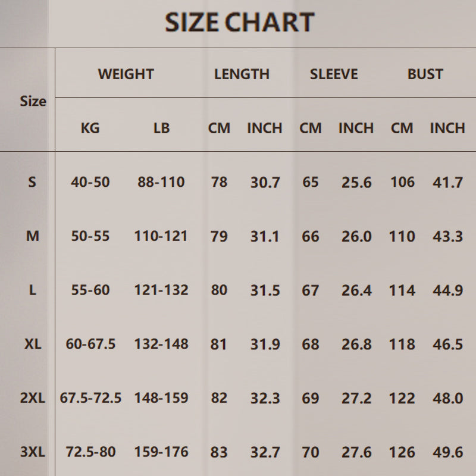Select the 3XL size row label
The width and height of the screenshot is (476, 476).
coord(33,452)
